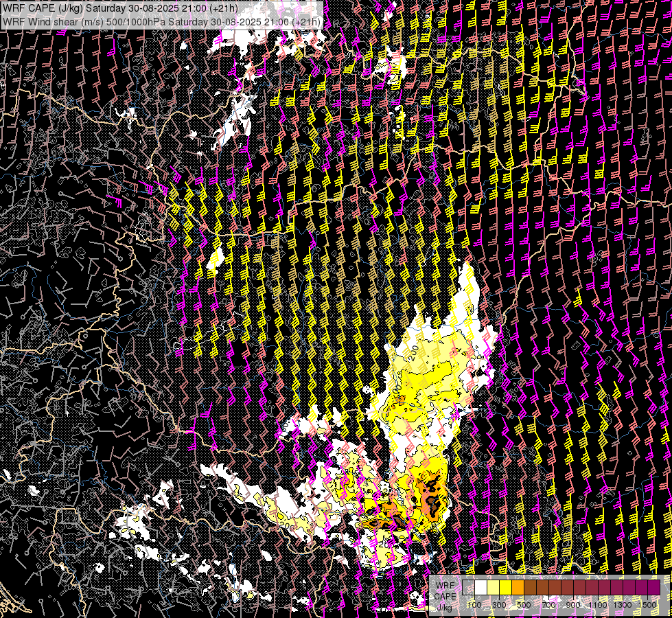Click the legend label 300
The width and height of the screenshot is (672, 618).
pyautogui.click(x=499, y=605)
